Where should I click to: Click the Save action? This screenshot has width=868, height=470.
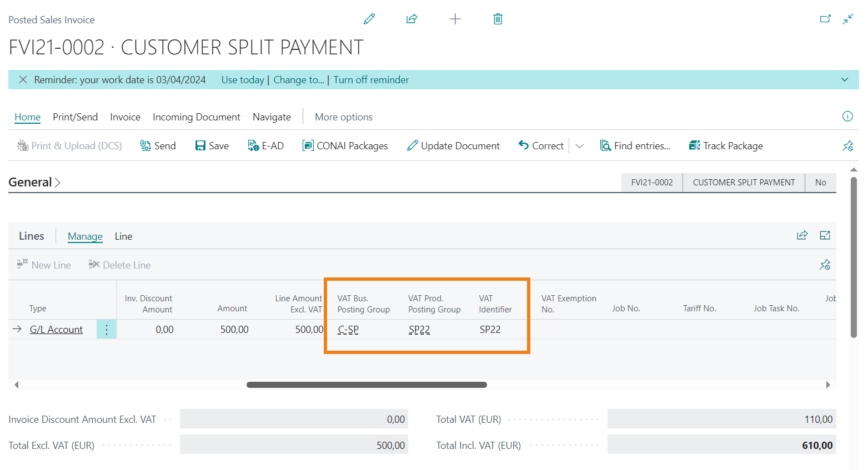(x=212, y=146)
